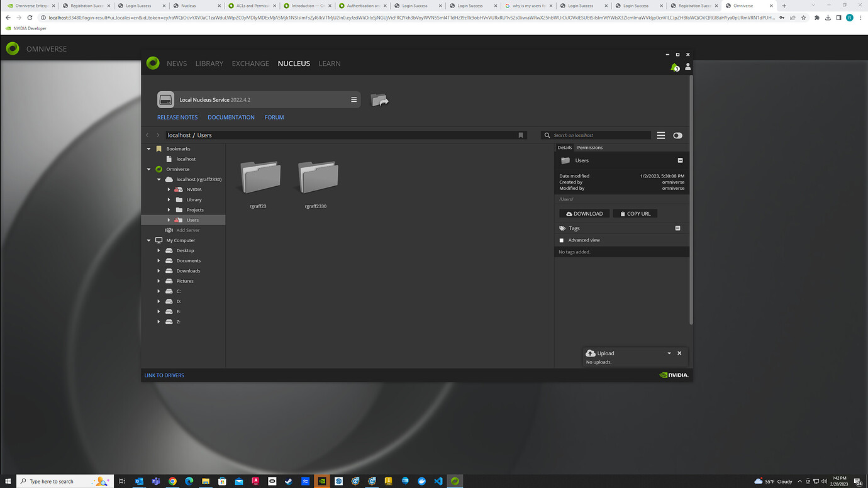Click the shared folder launcher icon
The width and height of the screenshot is (868, 488).
click(380, 99)
